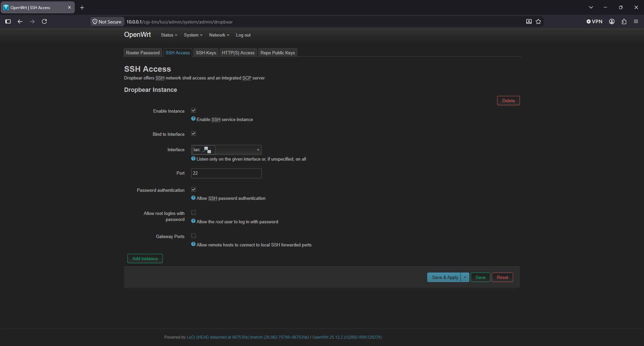Delete the Dropbear instance
This screenshot has width=644, height=346.
pos(508,101)
